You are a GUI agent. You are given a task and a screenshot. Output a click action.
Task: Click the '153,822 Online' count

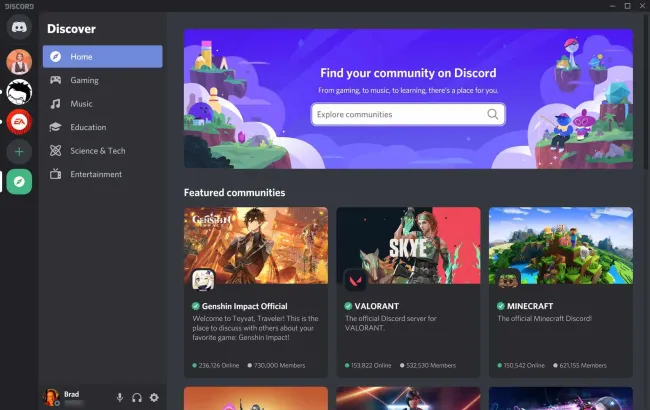(x=368, y=365)
